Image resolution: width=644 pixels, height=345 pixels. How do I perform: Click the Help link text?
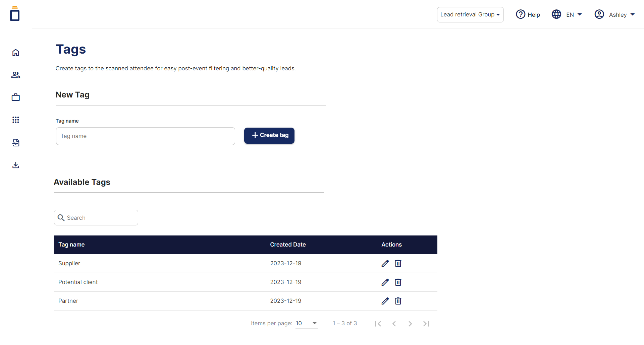[534, 15]
